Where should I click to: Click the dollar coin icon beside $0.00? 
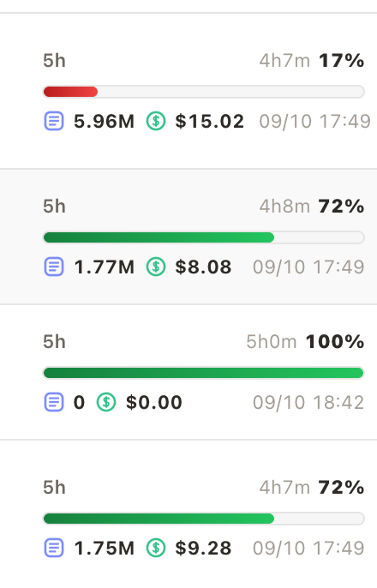106,402
